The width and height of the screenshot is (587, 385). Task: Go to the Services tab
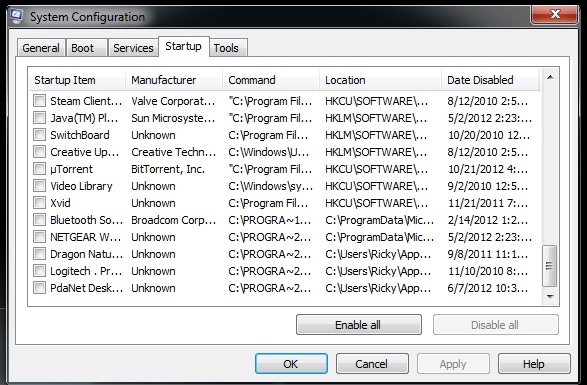pyautogui.click(x=133, y=48)
